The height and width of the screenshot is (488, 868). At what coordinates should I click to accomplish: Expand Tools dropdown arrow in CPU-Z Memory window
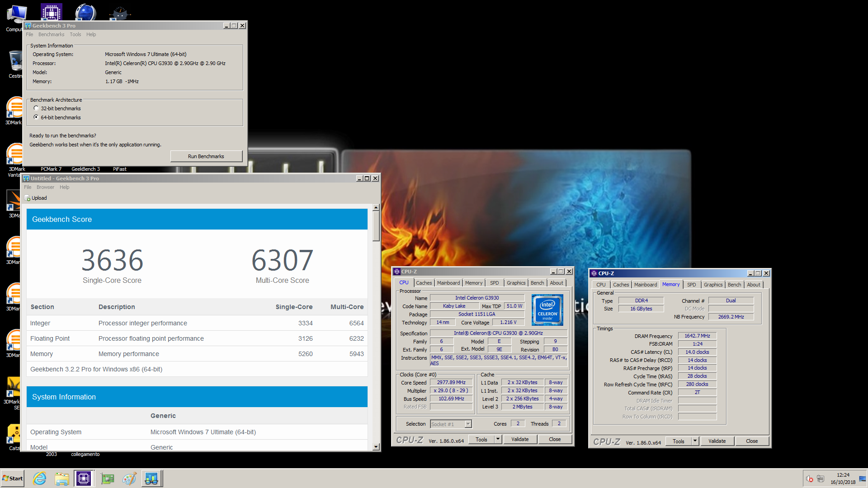695,441
